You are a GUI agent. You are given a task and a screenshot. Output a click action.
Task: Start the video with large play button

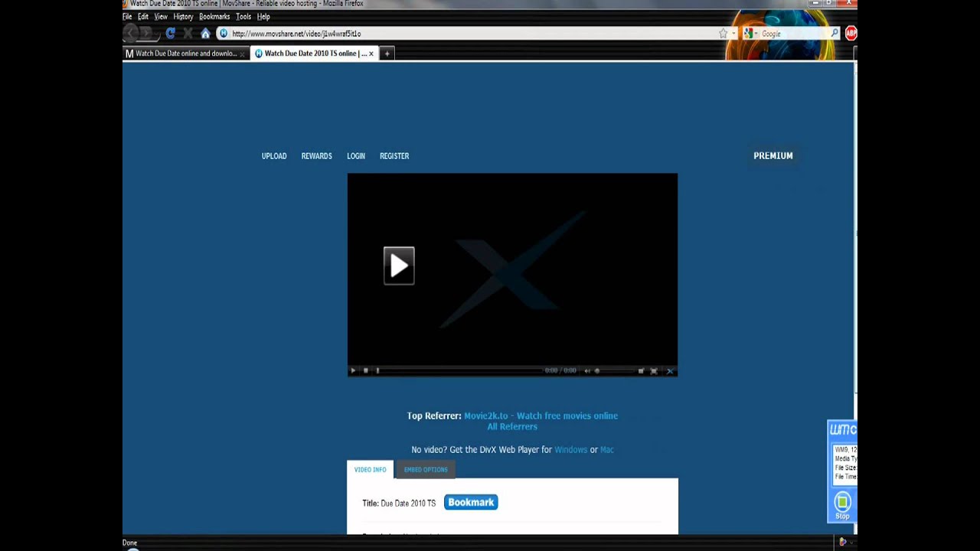point(399,266)
